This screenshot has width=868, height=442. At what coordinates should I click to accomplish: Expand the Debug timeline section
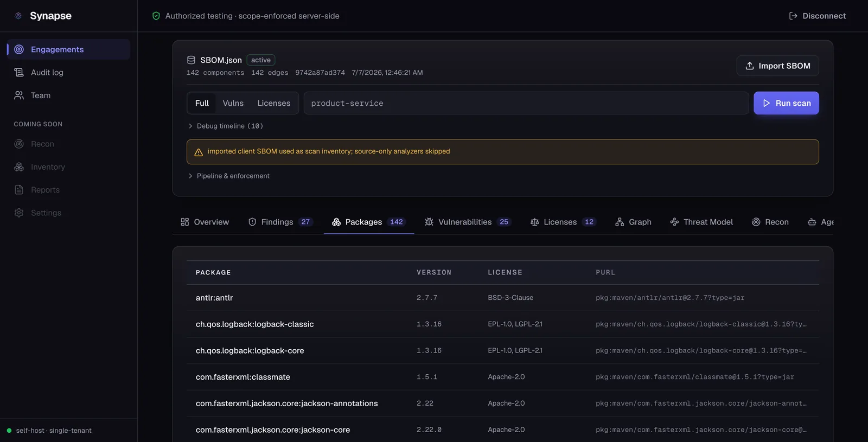[225, 126]
